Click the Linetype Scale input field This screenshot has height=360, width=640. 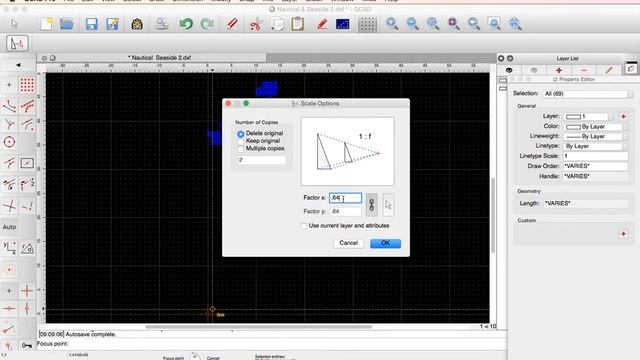coord(596,156)
